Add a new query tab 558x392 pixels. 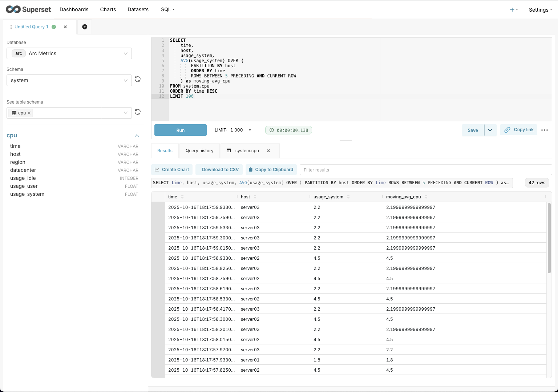[x=85, y=27]
